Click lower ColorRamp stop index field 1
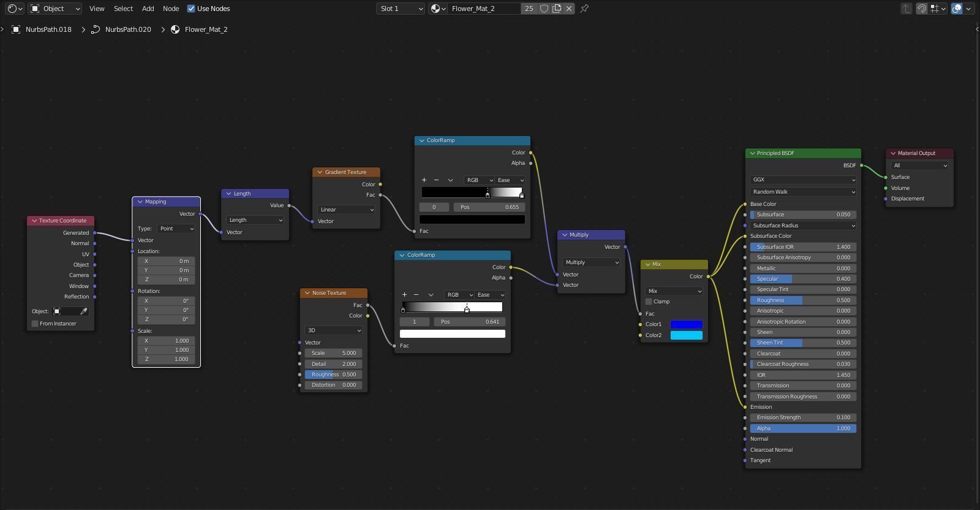This screenshot has height=510, width=980. 414,322
